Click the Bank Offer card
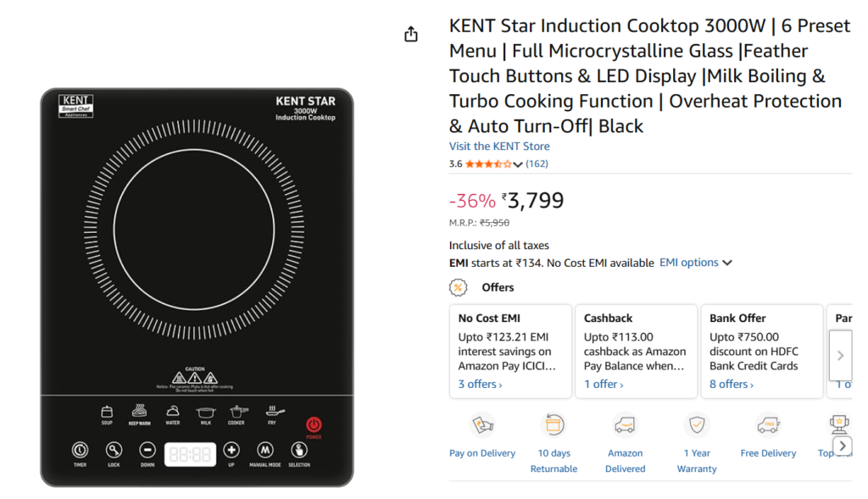Image resolution: width=868 pixels, height=499 pixels. 761,350
